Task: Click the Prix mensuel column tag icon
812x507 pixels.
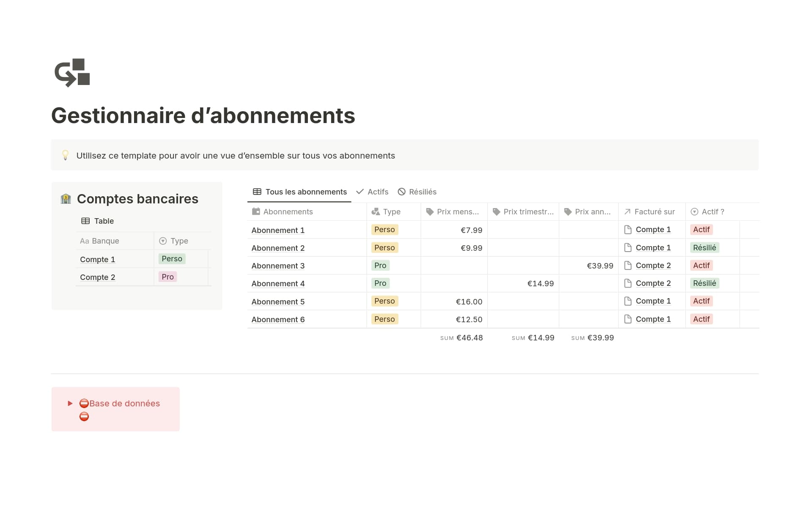Action: click(430, 211)
